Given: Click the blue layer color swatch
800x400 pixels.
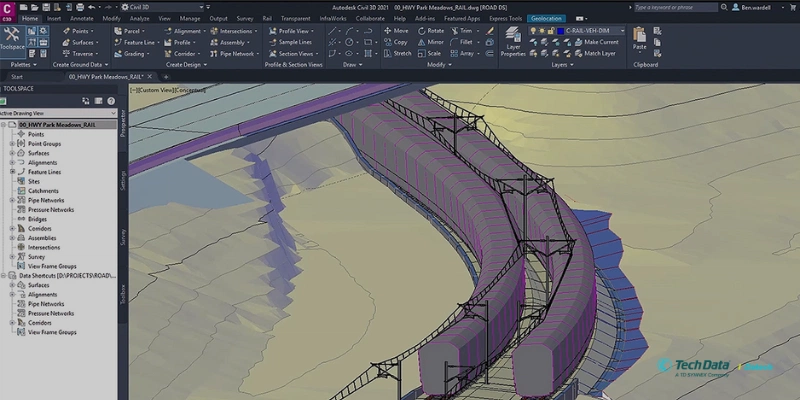Looking at the screenshot, I should point(561,31).
